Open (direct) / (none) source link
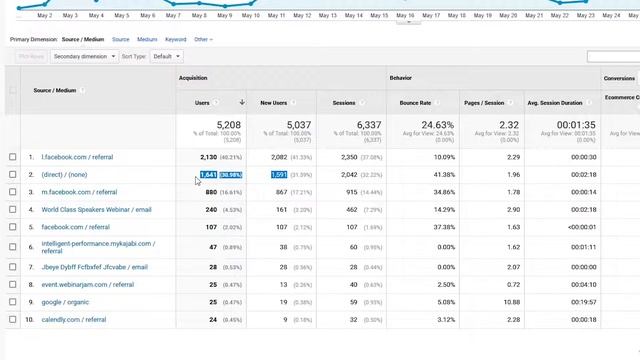The width and height of the screenshot is (640, 360). click(x=64, y=175)
